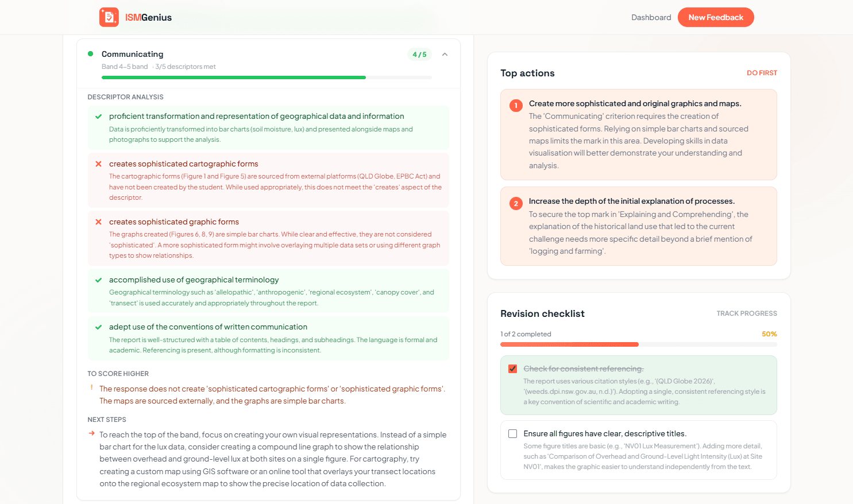This screenshot has height=504, width=853.
Task: Click the green status dot beside Communicating
Action: (x=90, y=54)
